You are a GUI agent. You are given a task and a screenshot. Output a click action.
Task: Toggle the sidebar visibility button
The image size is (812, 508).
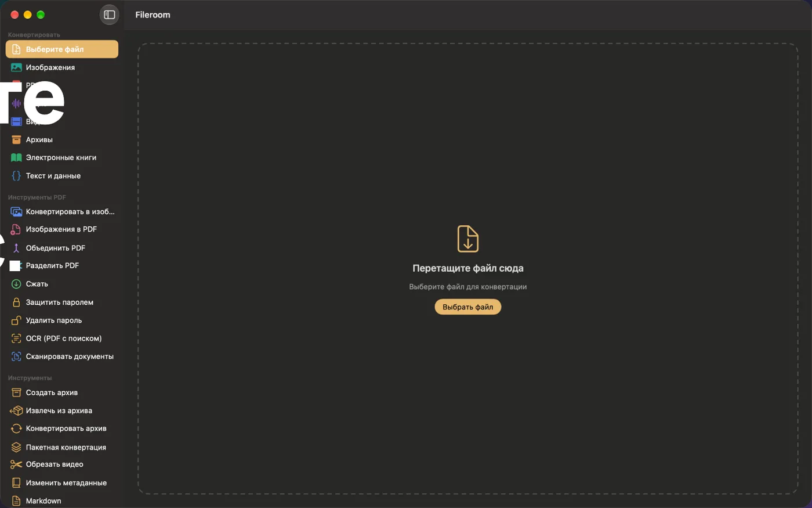(109, 15)
